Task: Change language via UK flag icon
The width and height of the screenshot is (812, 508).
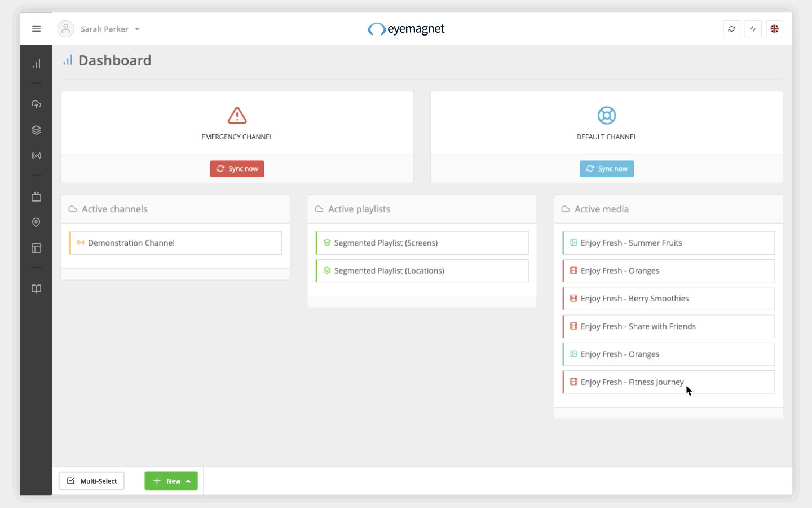Action: coord(774,29)
